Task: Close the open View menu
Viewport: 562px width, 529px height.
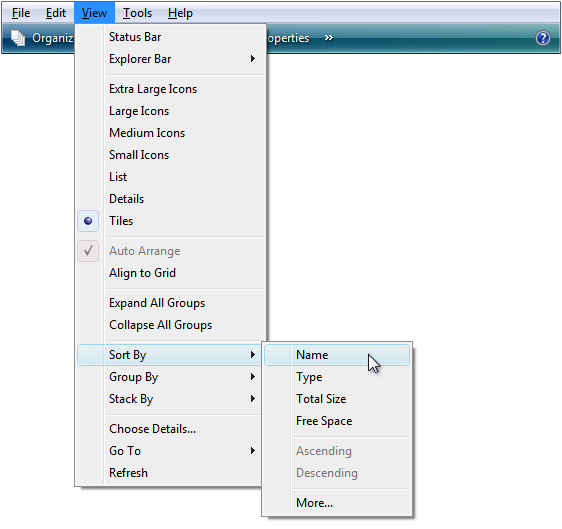Action: coord(94,13)
